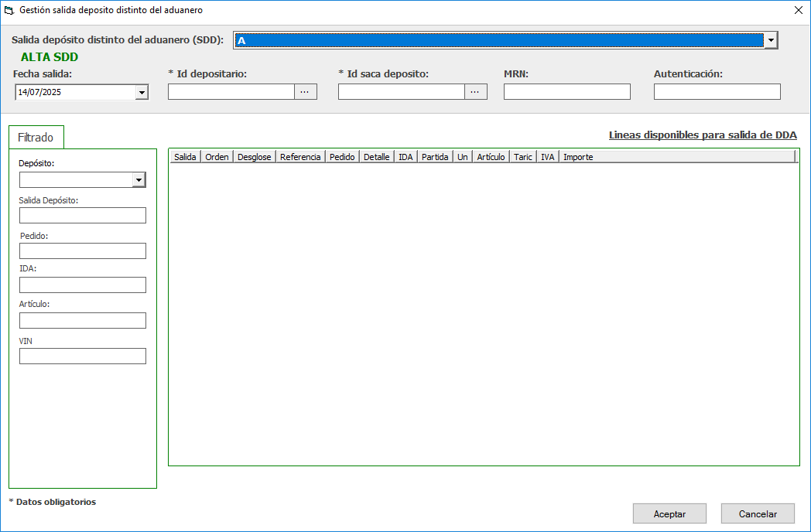Close the Gestión salida deposito window
The image size is (811, 532).
[799, 11]
